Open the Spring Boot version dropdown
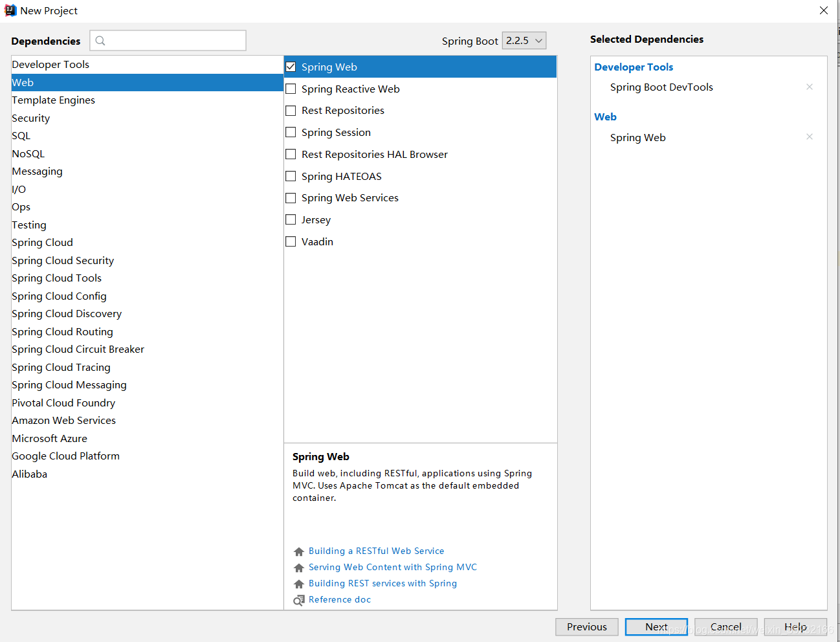Image resolution: width=840 pixels, height=642 pixels. [524, 40]
